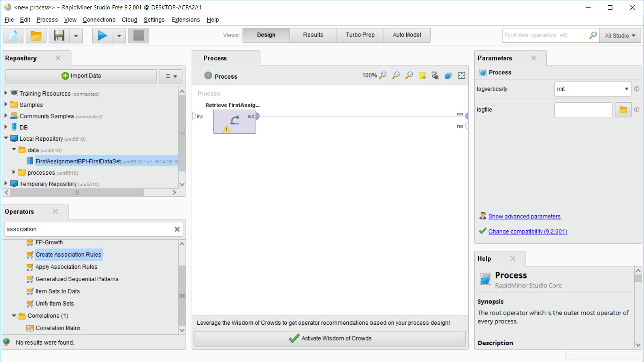Click Change compatibility (9.2.001) link
Image resolution: width=644 pixels, height=362 pixels.
(528, 231)
